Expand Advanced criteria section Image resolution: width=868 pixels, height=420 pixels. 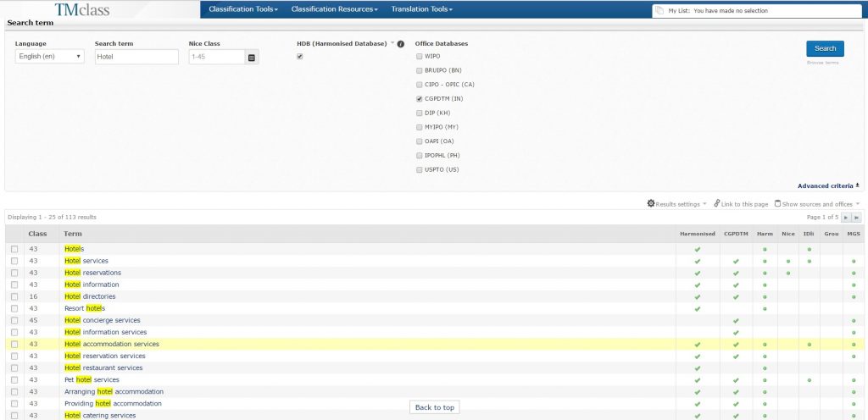point(828,185)
